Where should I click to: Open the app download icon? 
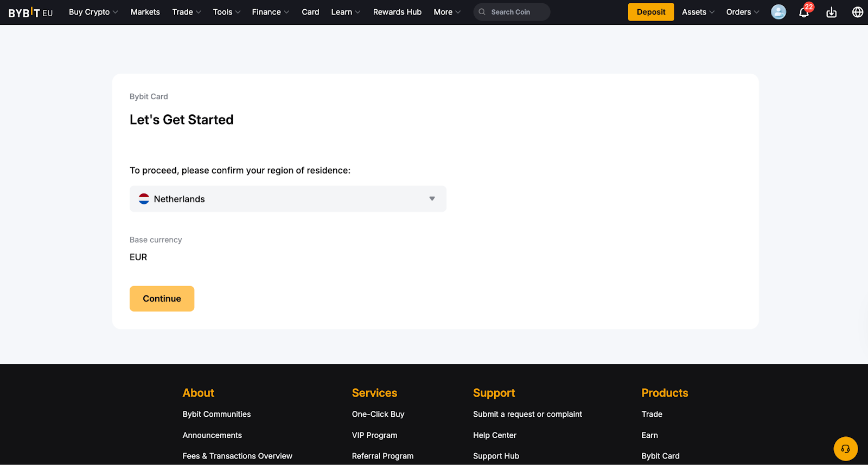831,12
